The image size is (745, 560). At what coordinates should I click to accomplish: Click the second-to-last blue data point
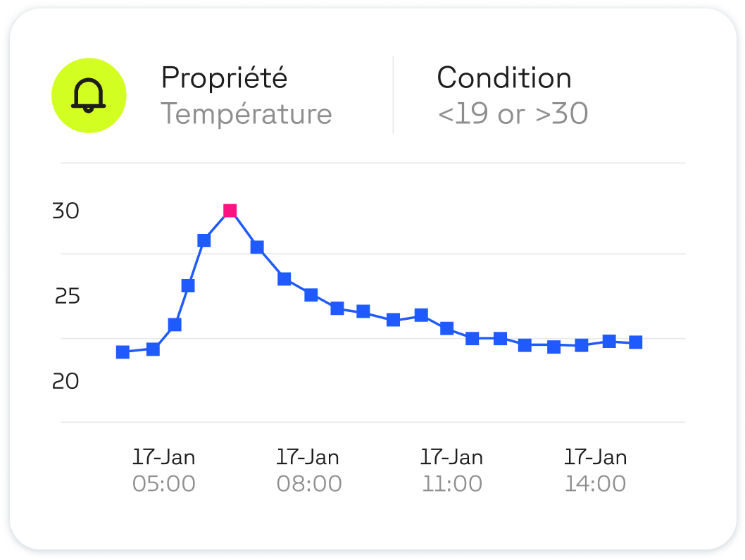tap(610, 342)
